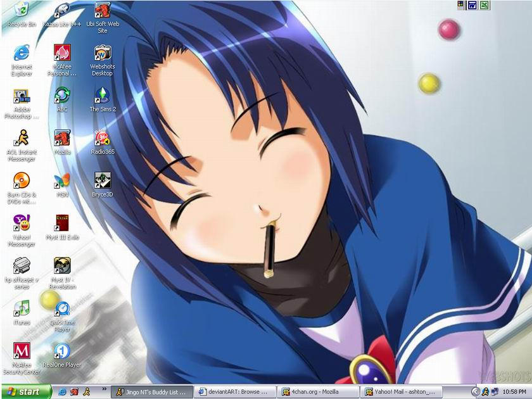Click the Office logo on the shortcut bar
Viewport: 532px width, 399px height.
(x=460, y=5)
